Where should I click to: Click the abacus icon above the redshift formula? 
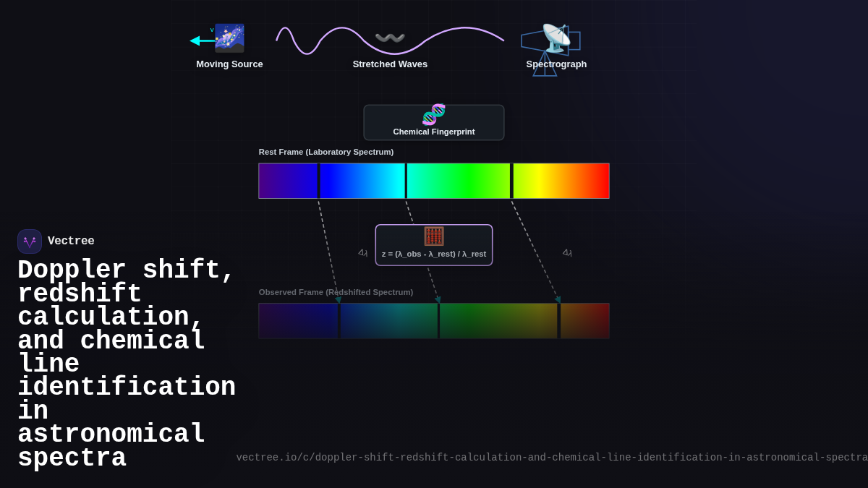pos(434,236)
